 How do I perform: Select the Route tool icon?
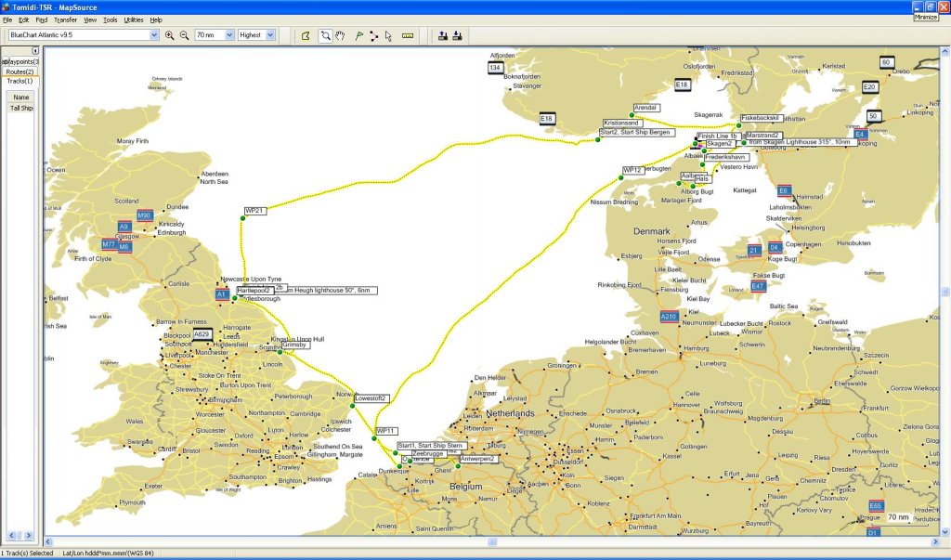coord(373,36)
